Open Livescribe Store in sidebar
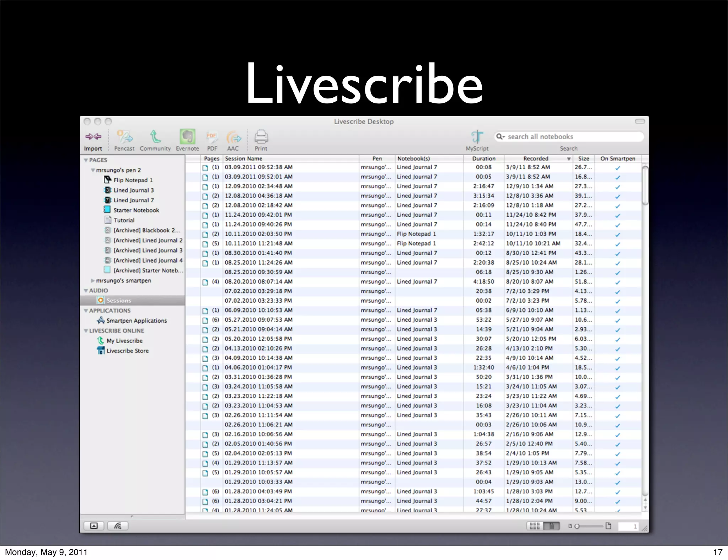 [x=128, y=351]
